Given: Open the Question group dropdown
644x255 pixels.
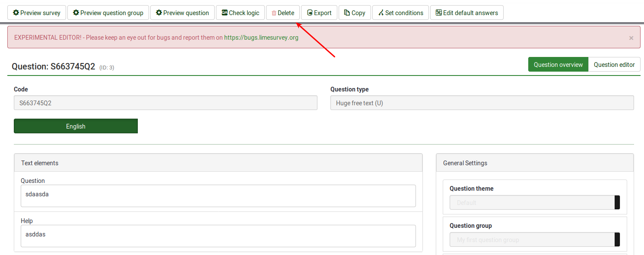Looking at the screenshot, I should [534, 240].
